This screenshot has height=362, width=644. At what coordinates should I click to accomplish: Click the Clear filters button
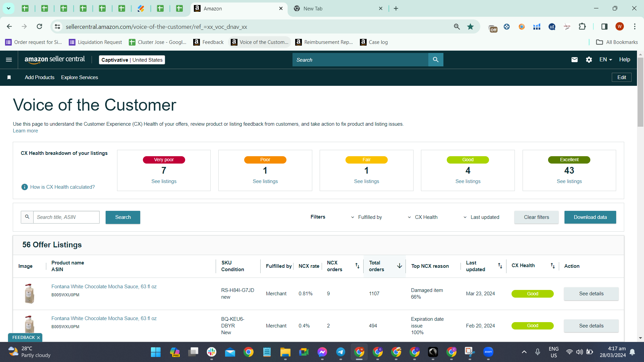tap(536, 217)
